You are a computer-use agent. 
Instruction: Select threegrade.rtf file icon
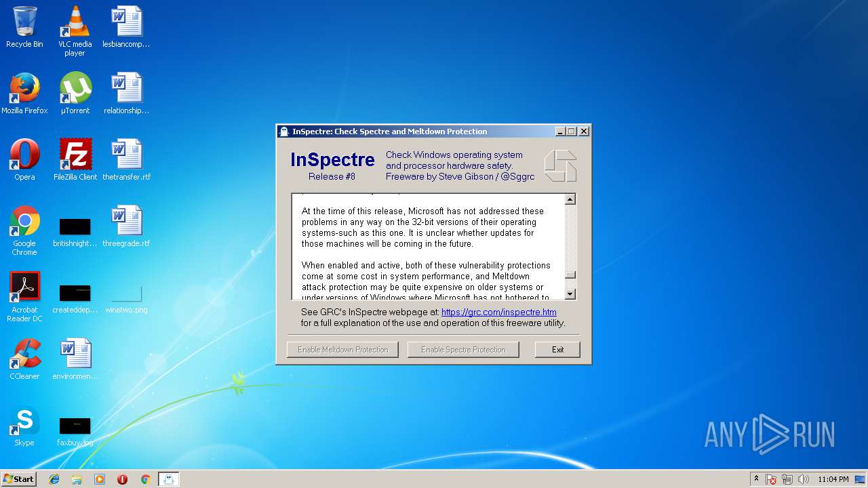point(126,226)
